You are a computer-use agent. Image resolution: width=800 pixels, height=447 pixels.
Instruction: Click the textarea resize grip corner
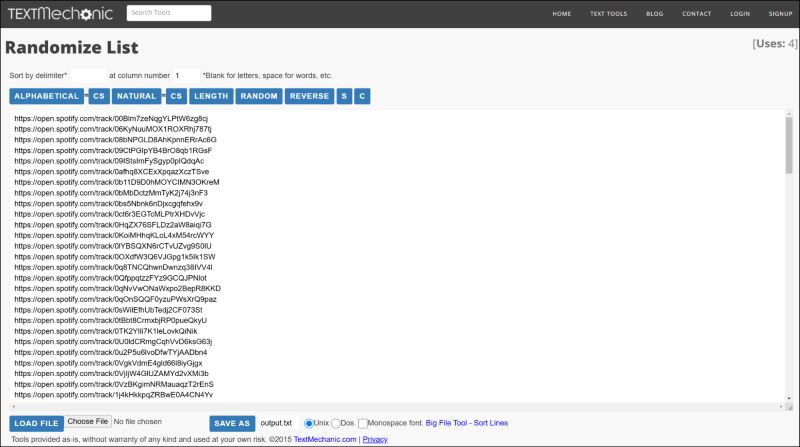click(789, 407)
